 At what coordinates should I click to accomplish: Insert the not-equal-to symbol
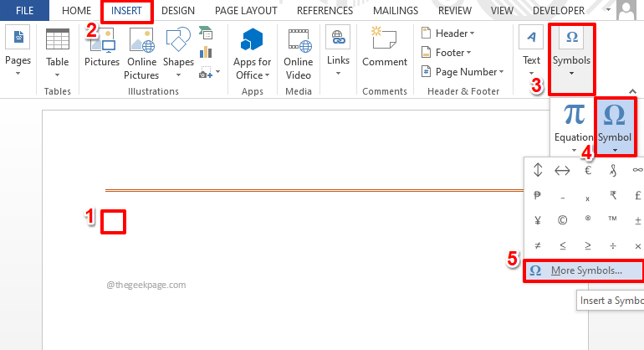pyautogui.click(x=537, y=246)
